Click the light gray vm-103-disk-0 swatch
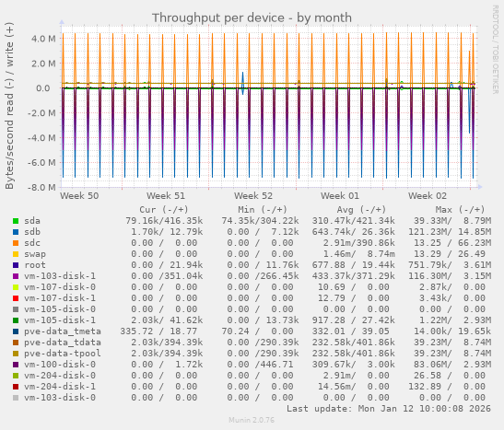Image resolution: width=504 pixels, height=430 pixels. (x=16, y=398)
